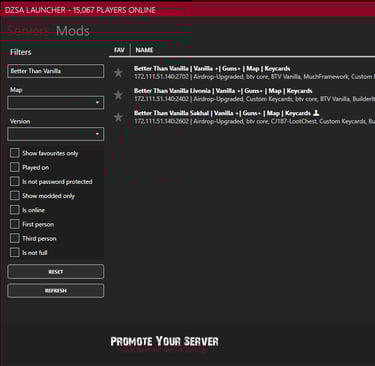Select Better Than Vanilla Livonia server name

[x=223, y=91]
